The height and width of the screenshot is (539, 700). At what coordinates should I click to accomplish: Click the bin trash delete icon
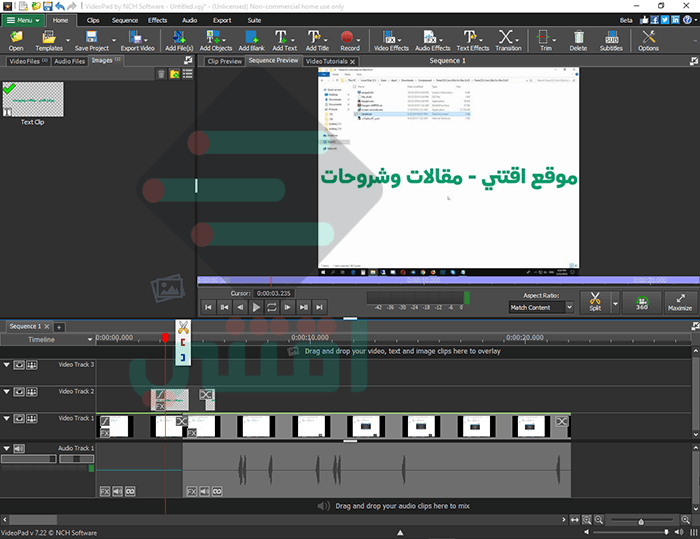(161, 74)
